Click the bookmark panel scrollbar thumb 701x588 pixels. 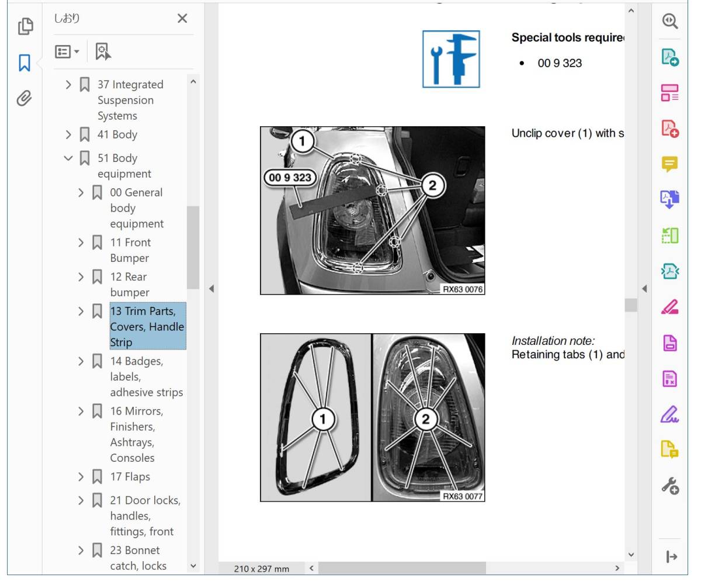193,247
